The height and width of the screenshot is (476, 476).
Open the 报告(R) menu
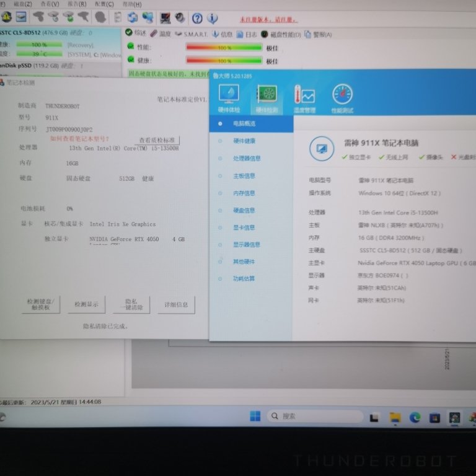coord(77,4)
